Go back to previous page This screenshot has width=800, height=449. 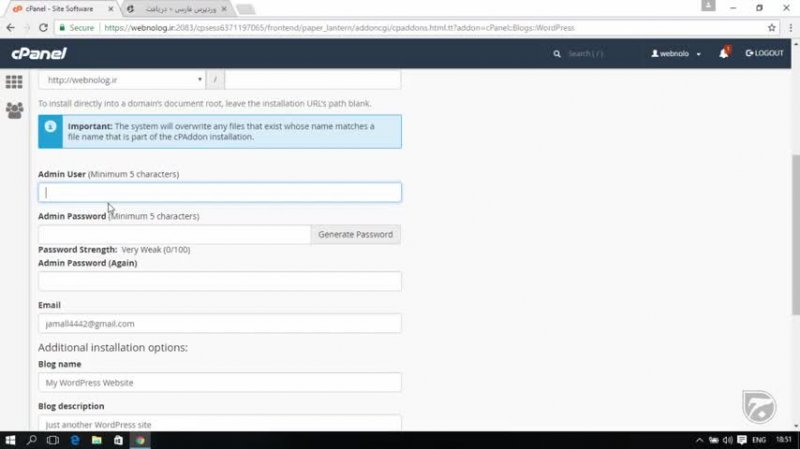(11, 28)
